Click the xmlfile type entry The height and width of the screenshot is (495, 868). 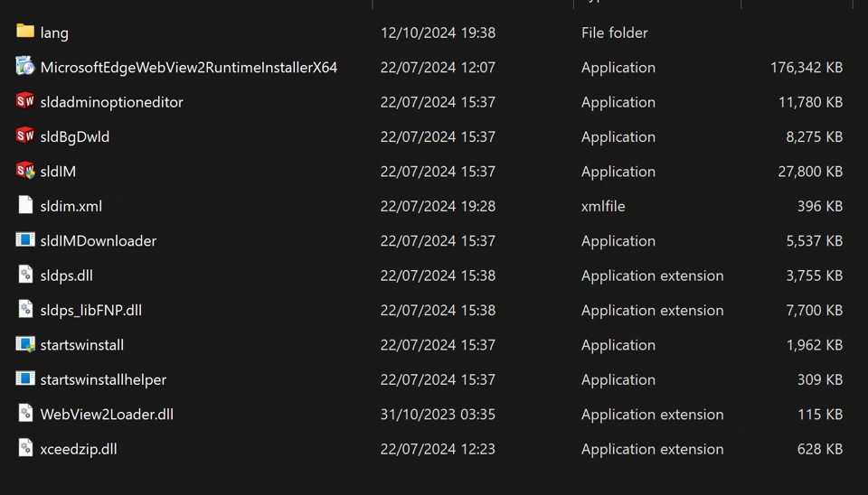point(603,206)
